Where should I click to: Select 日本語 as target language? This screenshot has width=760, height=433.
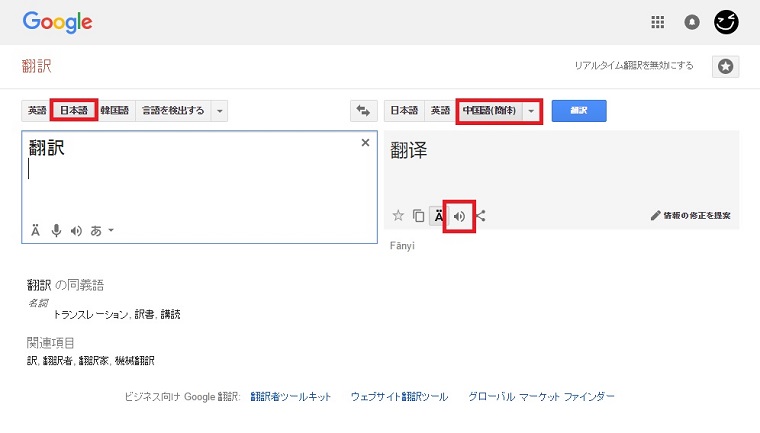click(404, 111)
